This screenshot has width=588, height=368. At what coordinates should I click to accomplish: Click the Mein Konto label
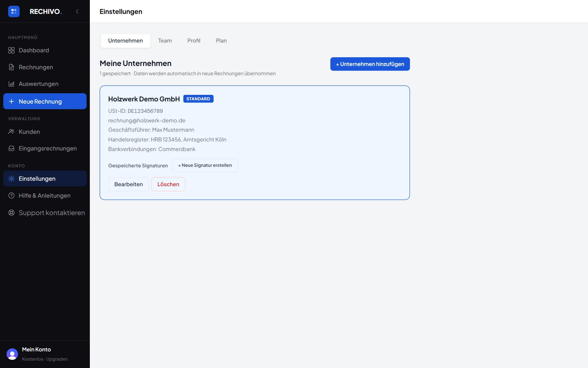click(x=36, y=349)
